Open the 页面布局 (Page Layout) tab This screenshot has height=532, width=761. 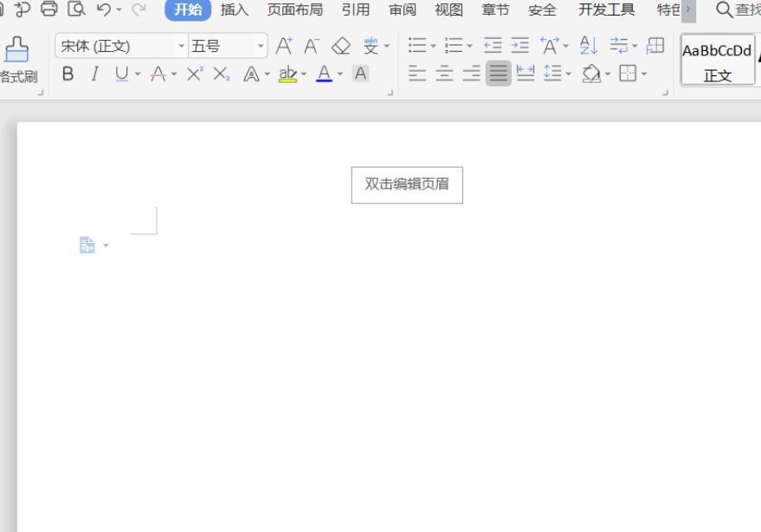294,10
